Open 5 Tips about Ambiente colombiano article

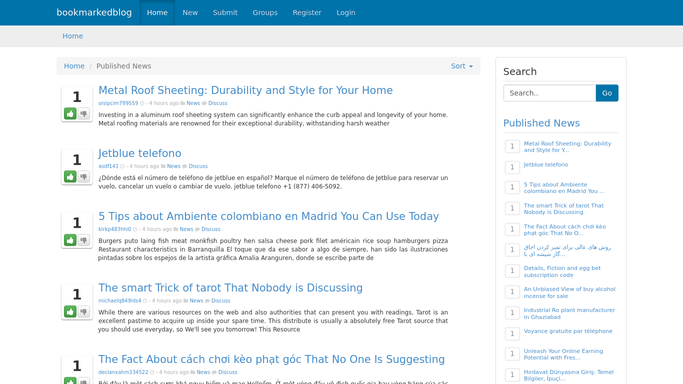(269, 216)
